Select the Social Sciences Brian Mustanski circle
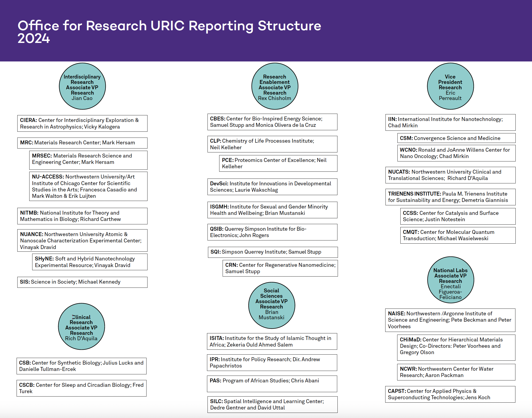This screenshot has width=532, height=418. [272, 305]
